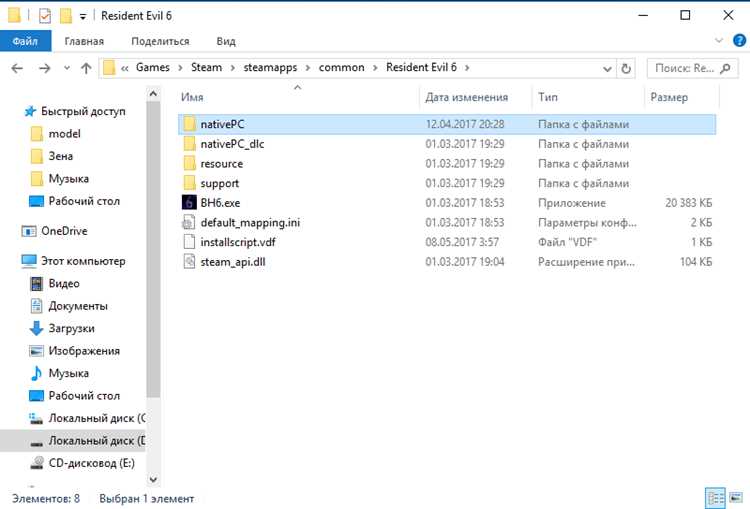Go to Steam in breadcrumb path
750x509 pixels.
pos(207,67)
